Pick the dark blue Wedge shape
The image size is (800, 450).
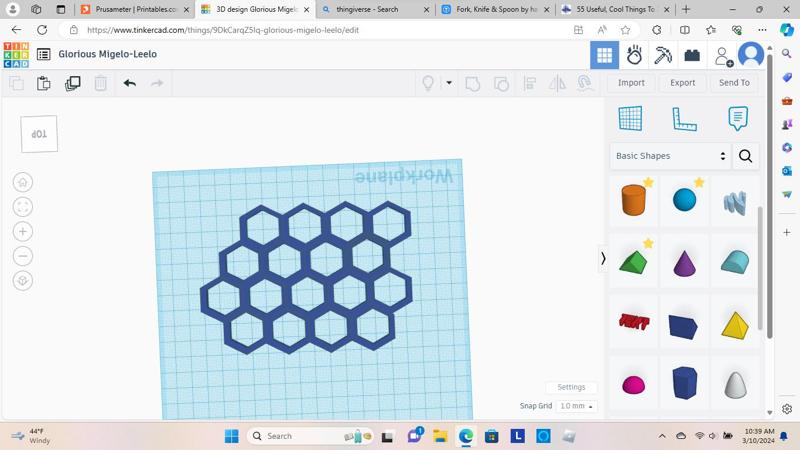pyautogui.click(x=683, y=327)
